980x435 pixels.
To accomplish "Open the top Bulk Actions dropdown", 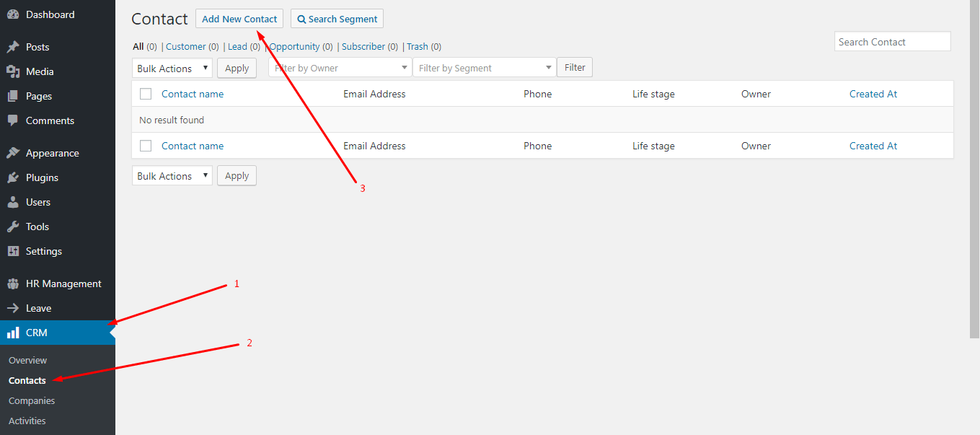I will coord(172,69).
